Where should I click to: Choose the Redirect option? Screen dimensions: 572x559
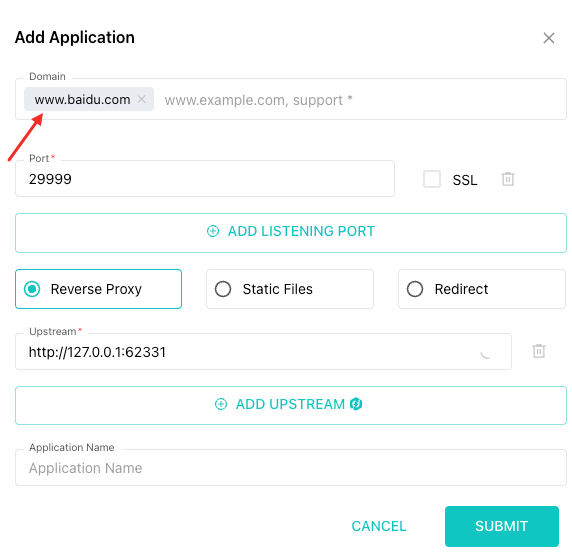pyautogui.click(x=482, y=289)
